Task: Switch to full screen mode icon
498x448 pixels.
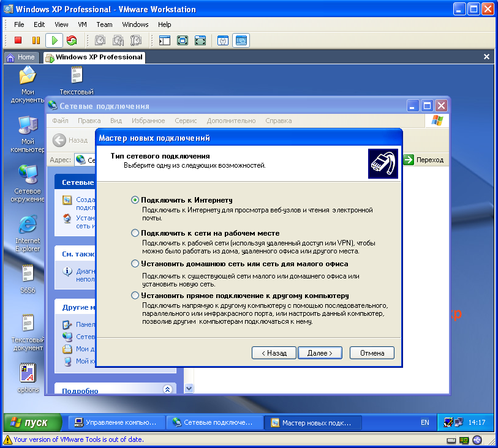Action: pos(183,40)
